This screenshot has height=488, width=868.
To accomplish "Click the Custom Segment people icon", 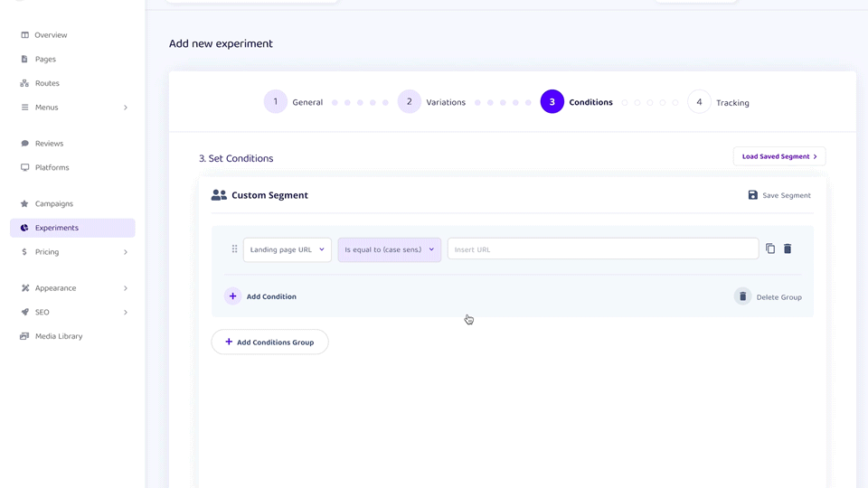I will tap(219, 195).
